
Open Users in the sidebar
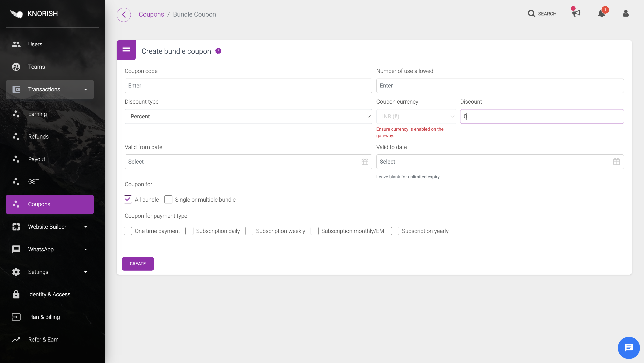click(x=50, y=44)
